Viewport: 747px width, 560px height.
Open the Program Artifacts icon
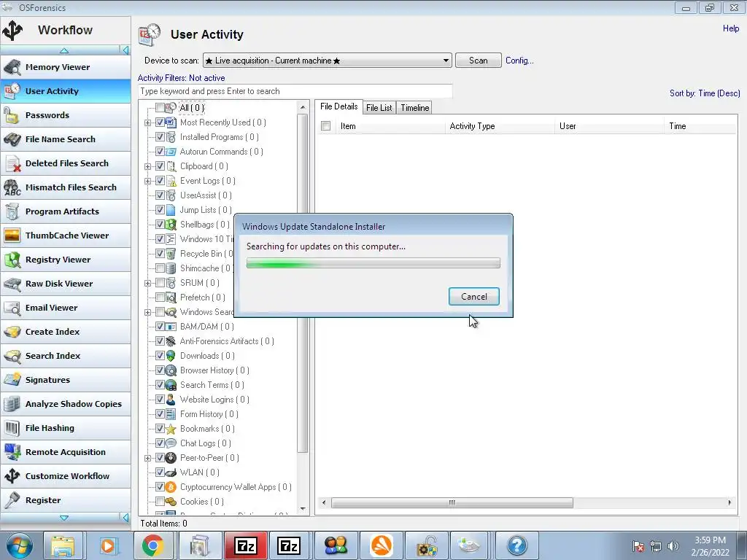click(12, 211)
